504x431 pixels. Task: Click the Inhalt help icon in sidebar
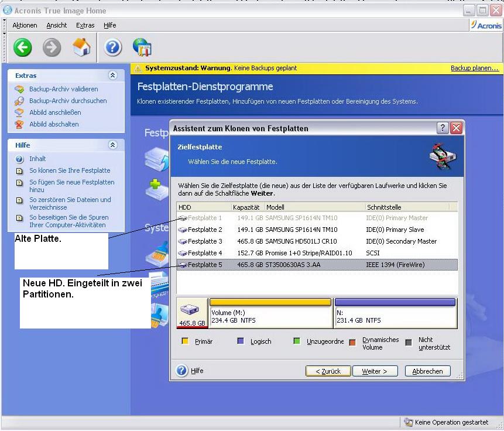[19, 159]
